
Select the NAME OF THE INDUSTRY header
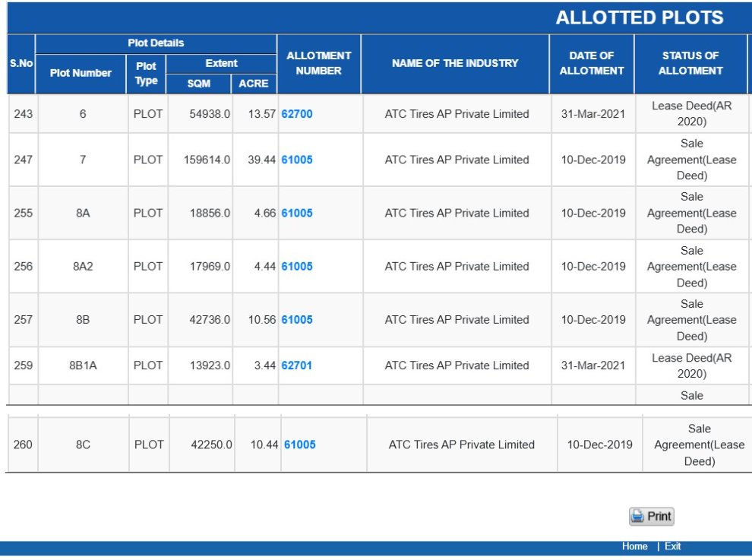[x=455, y=63]
